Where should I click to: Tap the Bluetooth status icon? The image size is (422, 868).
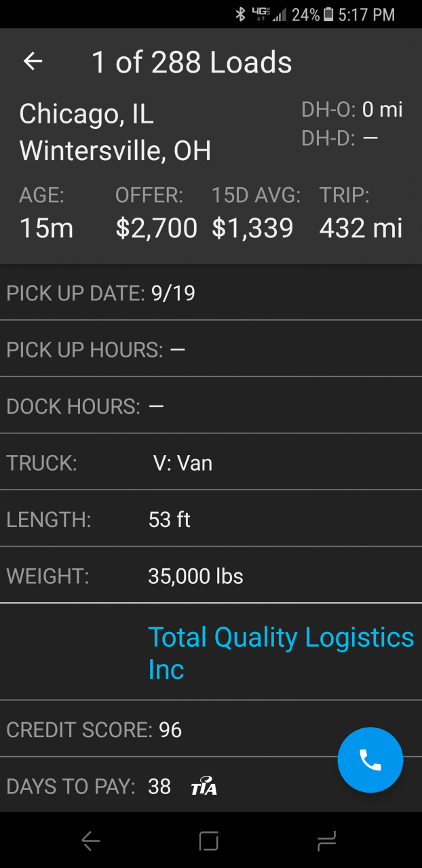tap(240, 14)
